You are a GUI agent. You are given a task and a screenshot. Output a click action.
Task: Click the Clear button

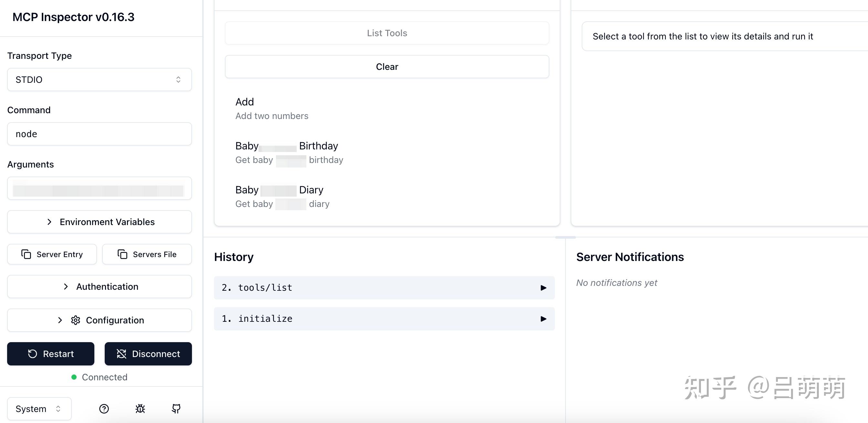(x=387, y=67)
